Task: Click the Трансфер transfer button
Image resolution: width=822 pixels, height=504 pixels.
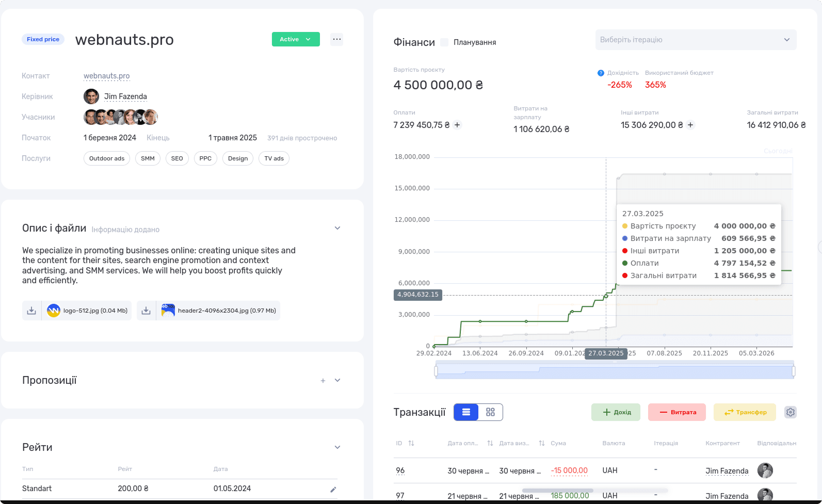Action: click(x=745, y=412)
